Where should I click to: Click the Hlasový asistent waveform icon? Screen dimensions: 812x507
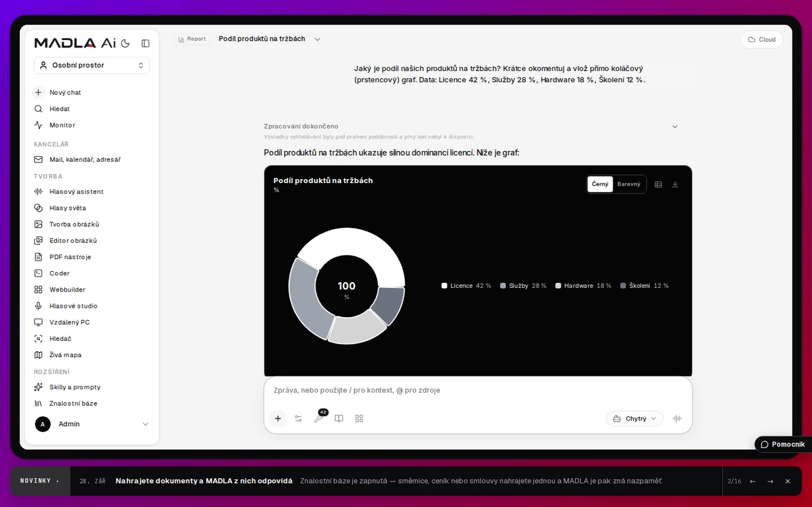39,192
